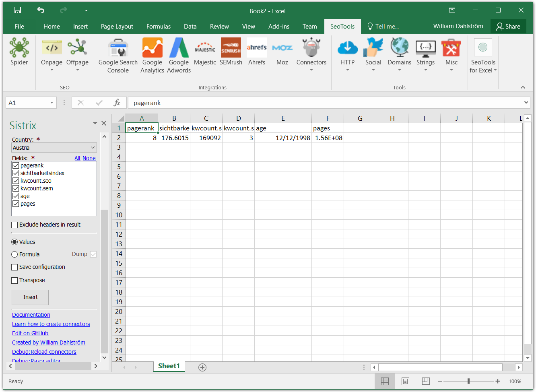Image resolution: width=536 pixels, height=392 pixels.
Task: Open the Google Analytics integration
Action: click(152, 55)
